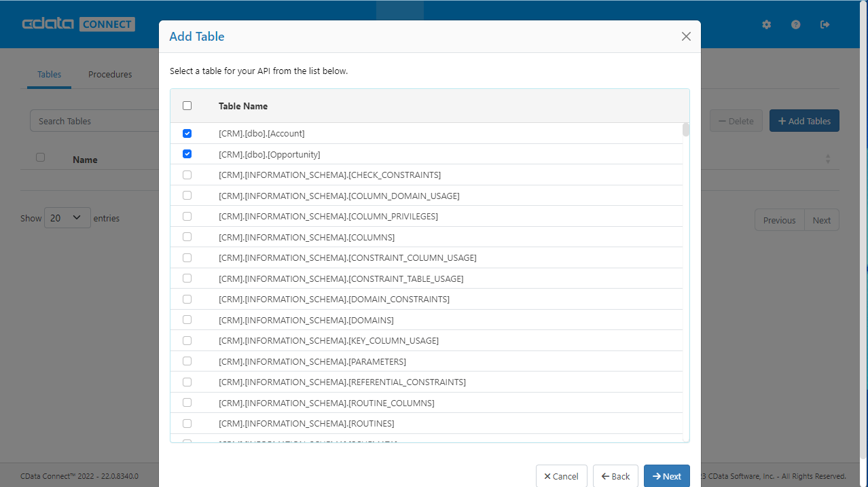The image size is (868, 487).
Task: Check the CHECK_CONSTRAINTS table checkbox
Action: (x=187, y=175)
